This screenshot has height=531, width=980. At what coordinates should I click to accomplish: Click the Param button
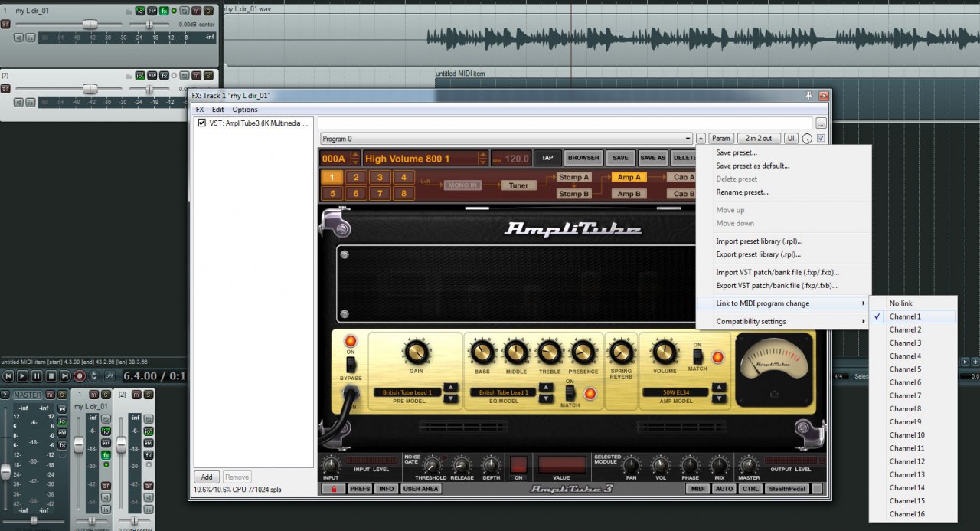[720, 139]
